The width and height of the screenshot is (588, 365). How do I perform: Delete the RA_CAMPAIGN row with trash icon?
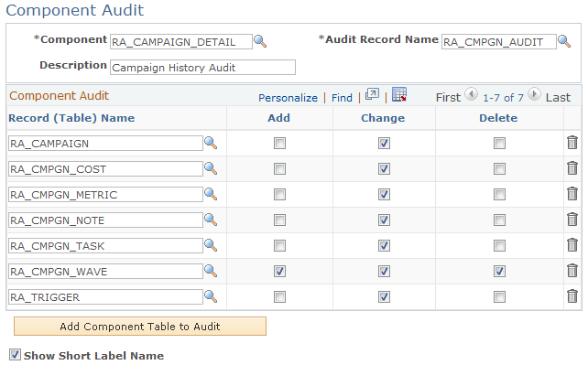(x=572, y=143)
